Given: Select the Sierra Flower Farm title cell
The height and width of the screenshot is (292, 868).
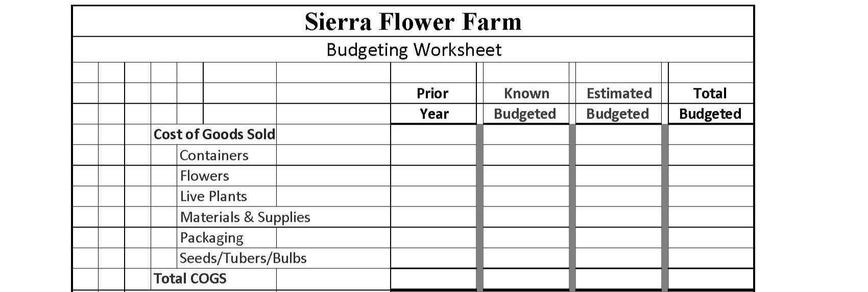Looking at the screenshot, I should [x=413, y=21].
